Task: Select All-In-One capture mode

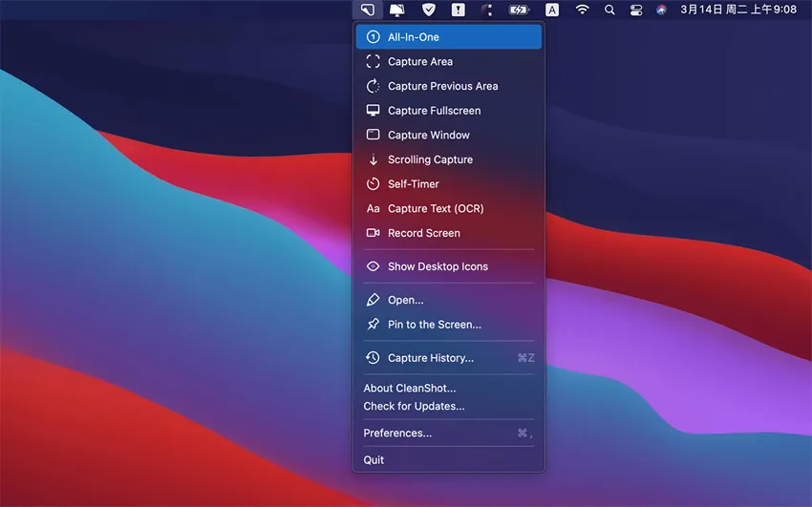Action: click(413, 37)
